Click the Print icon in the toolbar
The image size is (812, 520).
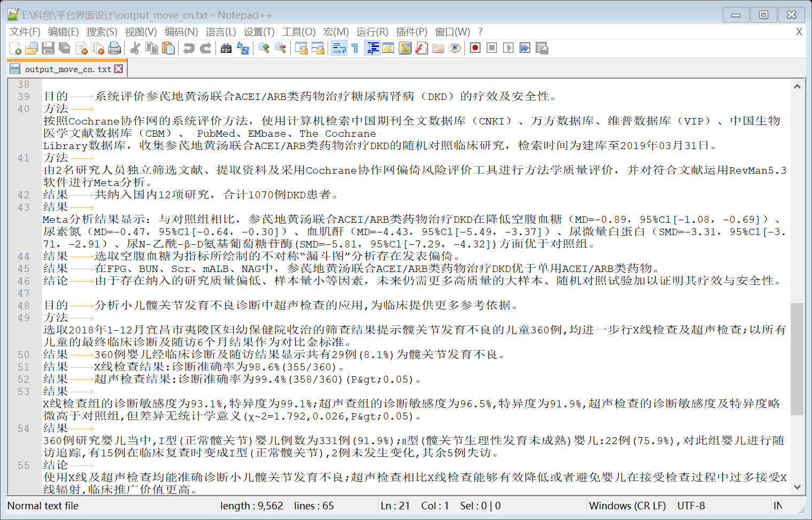click(x=114, y=49)
